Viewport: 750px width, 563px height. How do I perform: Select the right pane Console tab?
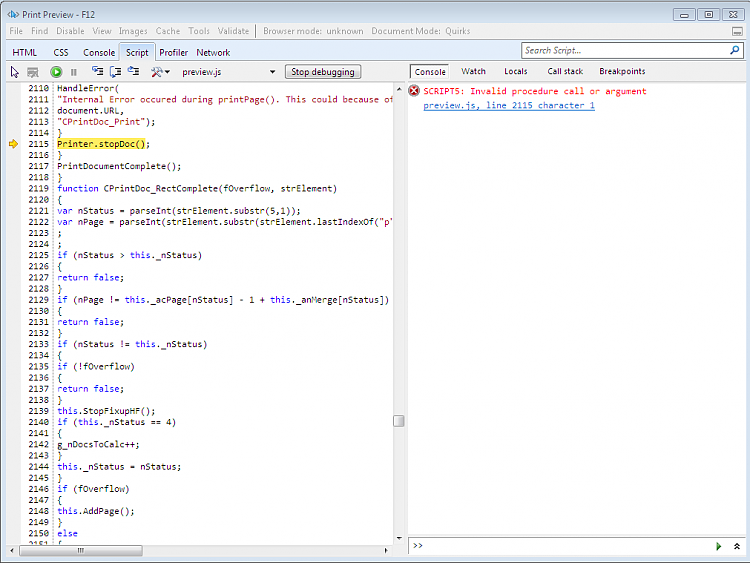[x=430, y=72]
